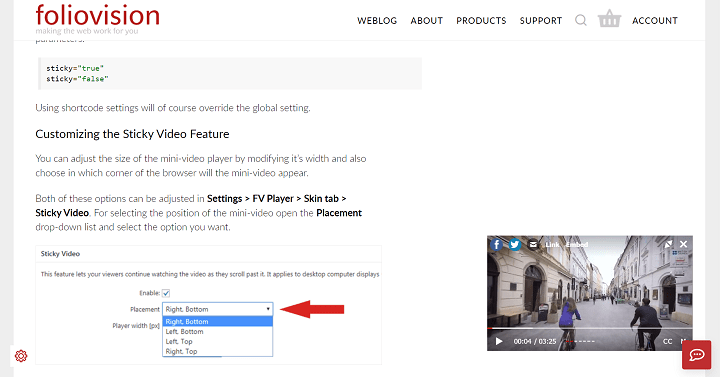This screenshot has width=720, height=377.
Task: Click the Embed link on video
Action: [577, 244]
